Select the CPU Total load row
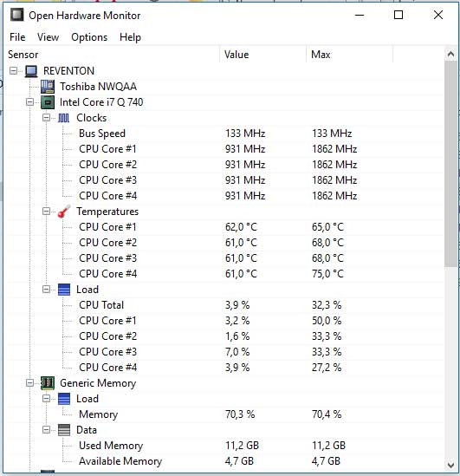 (x=224, y=305)
